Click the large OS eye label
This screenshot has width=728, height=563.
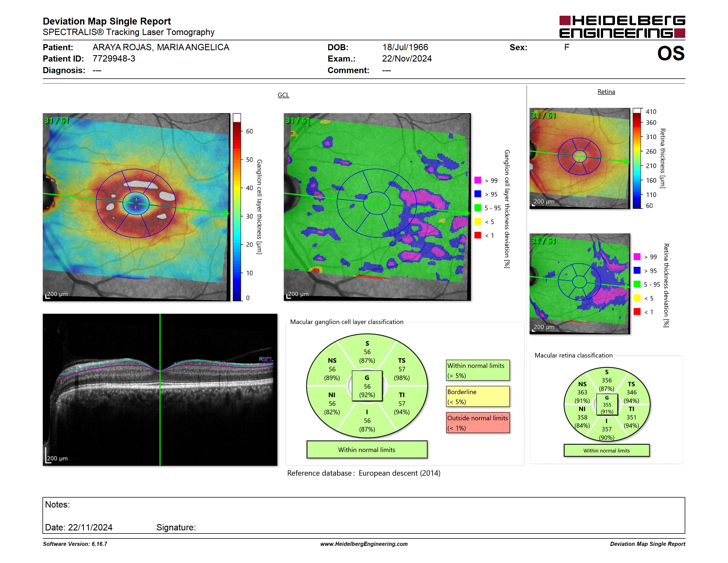[671, 53]
